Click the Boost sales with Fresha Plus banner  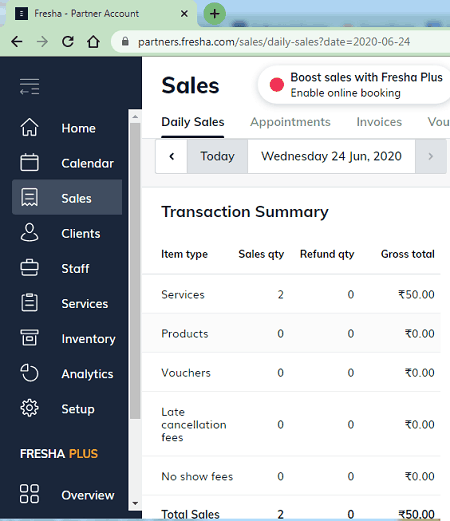[355, 85]
